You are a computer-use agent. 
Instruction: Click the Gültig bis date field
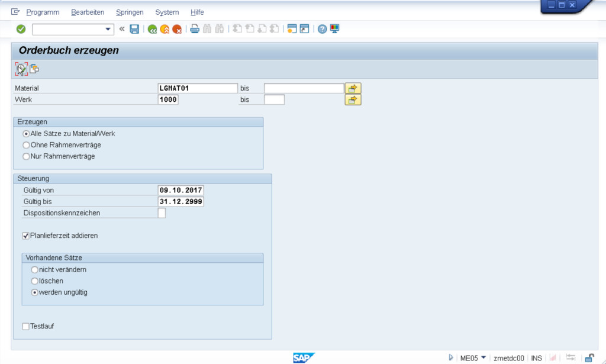[x=181, y=202]
